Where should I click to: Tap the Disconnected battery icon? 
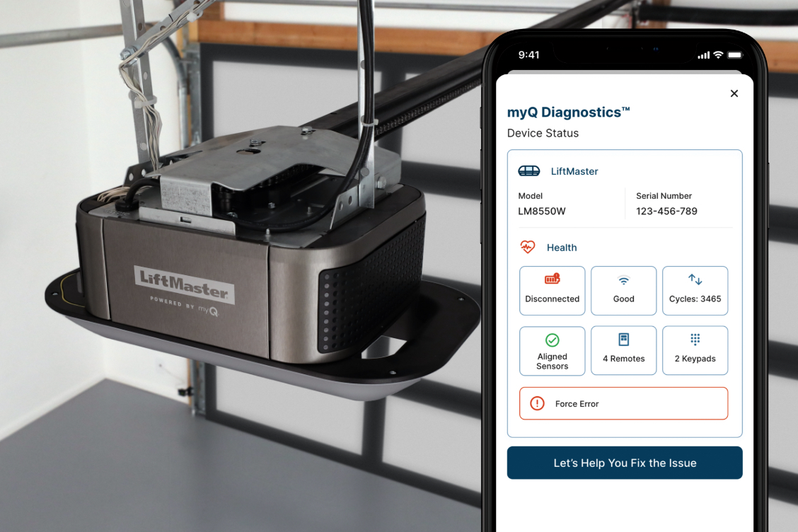pyautogui.click(x=552, y=279)
